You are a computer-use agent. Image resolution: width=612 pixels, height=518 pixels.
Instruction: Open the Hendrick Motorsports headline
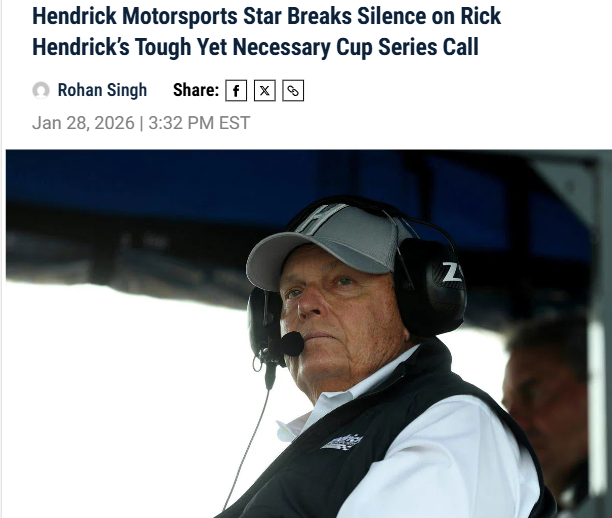[x=266, y=31]
